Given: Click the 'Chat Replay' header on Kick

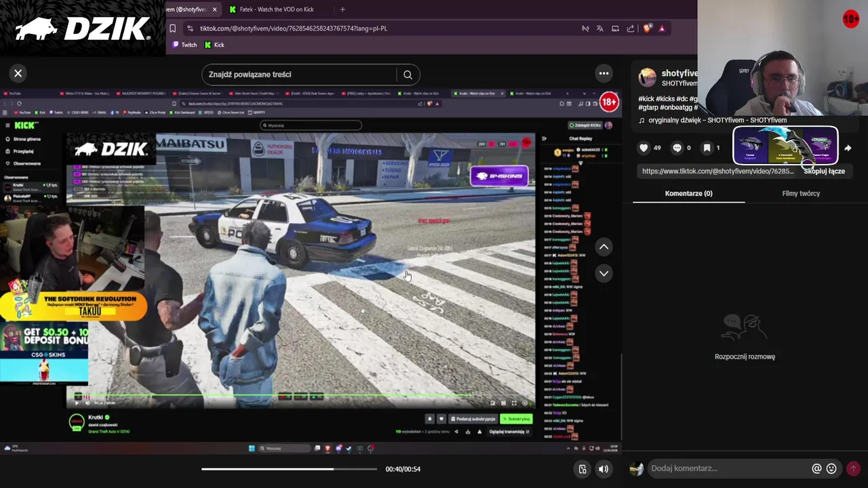Looking at the screenshot, I should click(580, 138).
